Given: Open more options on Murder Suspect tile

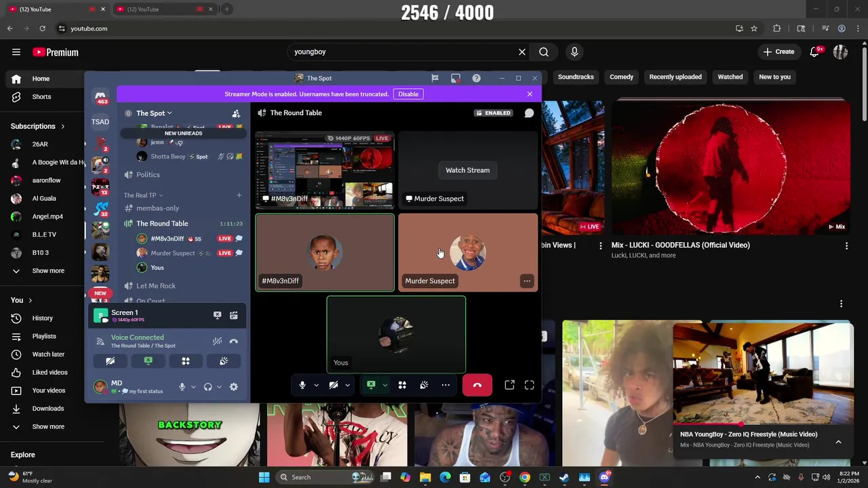Looking at the screenshot, I should tap(527, 281).
